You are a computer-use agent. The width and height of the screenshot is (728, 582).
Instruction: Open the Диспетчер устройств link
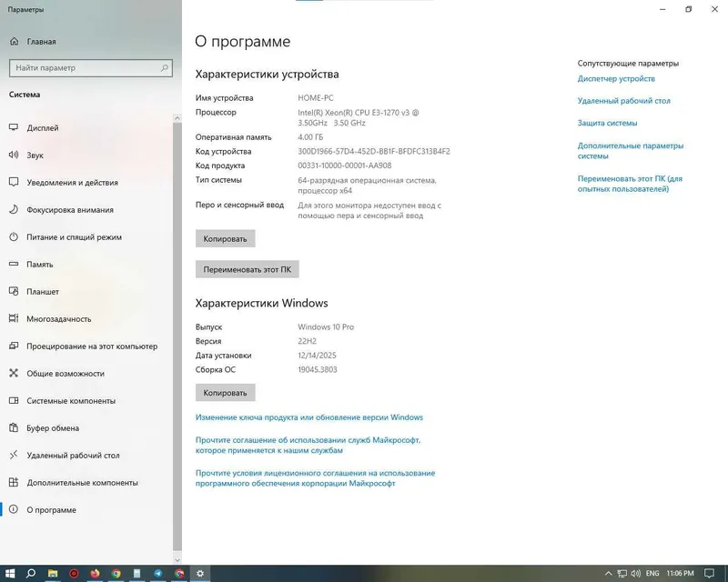click(x=616, y=78)
